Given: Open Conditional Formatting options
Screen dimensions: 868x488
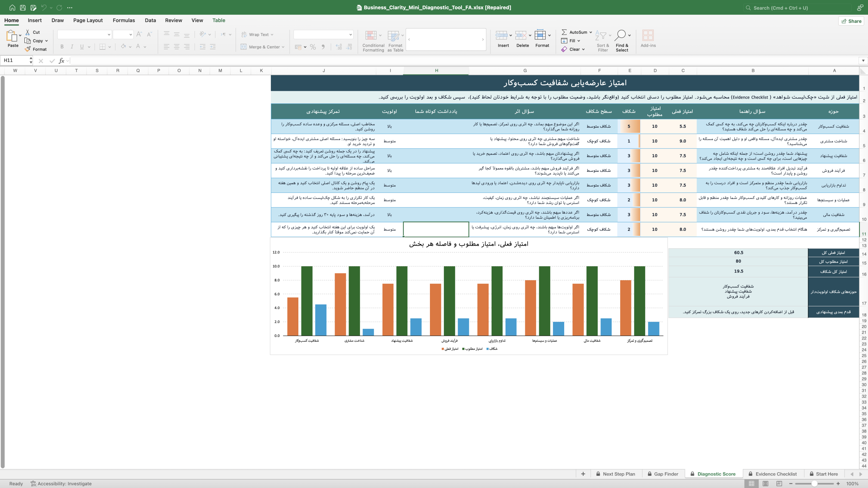Looking at the screenshot, I should click(x=373, y=41).
